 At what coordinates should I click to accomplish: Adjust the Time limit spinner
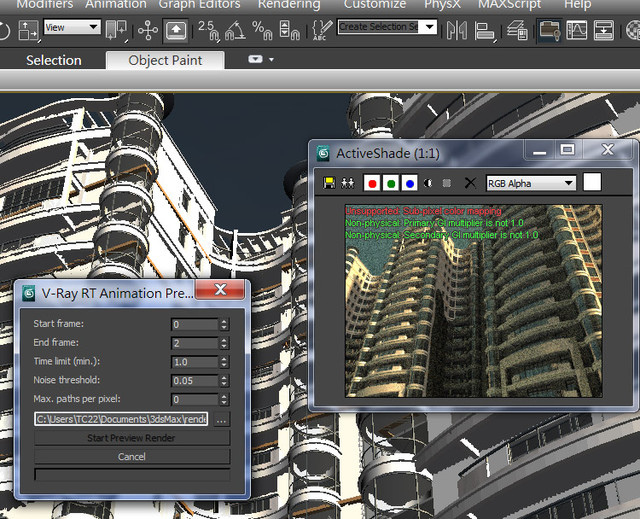tap(224, 362)
